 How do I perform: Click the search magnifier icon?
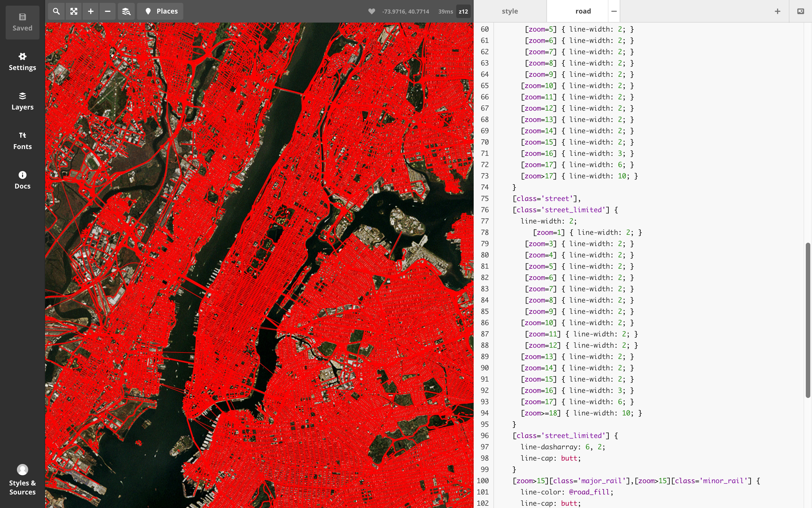56,11
